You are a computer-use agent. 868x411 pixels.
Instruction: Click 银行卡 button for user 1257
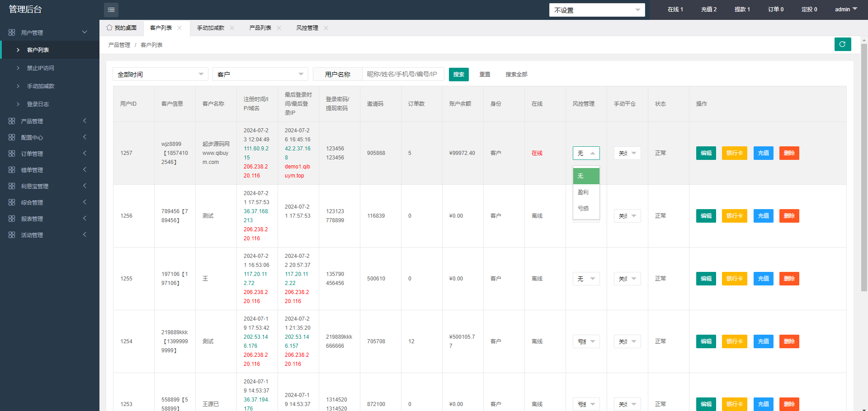tap(734, 153)
